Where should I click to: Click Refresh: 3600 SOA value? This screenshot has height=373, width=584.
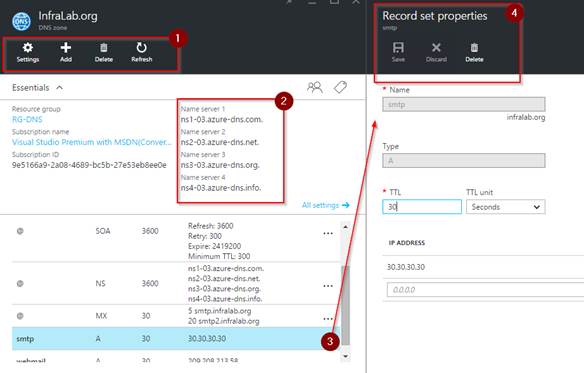click(x=211, y=226)
